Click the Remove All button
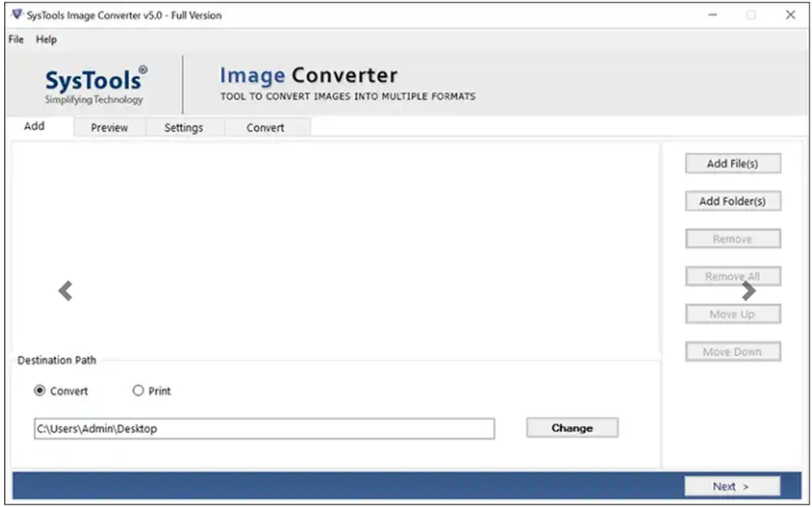 732,276
